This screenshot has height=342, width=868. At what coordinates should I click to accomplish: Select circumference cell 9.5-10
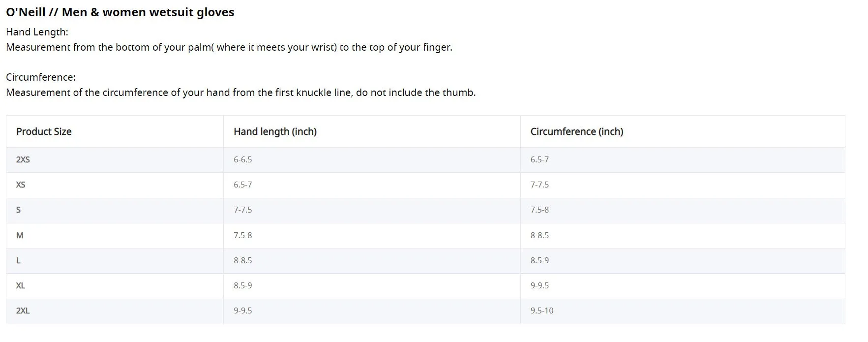[542, 311]
